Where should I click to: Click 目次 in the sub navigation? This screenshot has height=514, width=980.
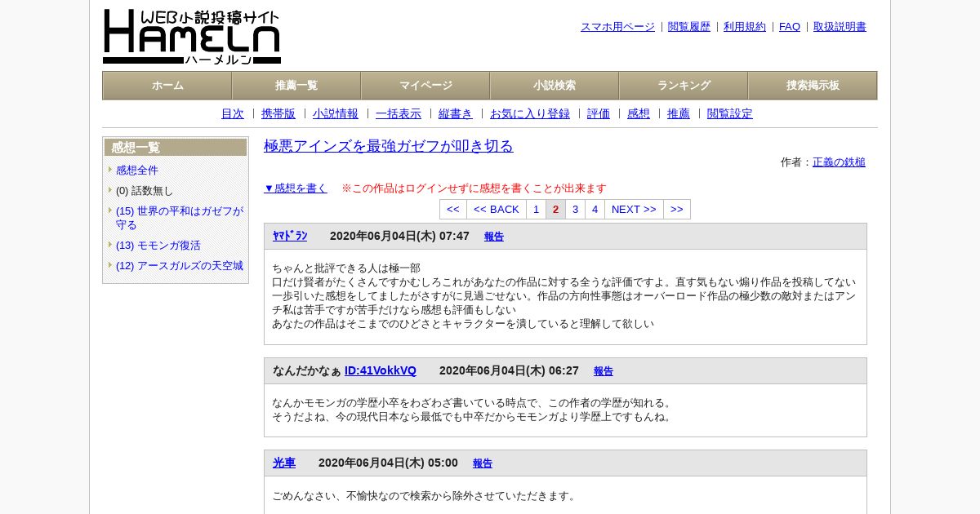tap(233, 114)
